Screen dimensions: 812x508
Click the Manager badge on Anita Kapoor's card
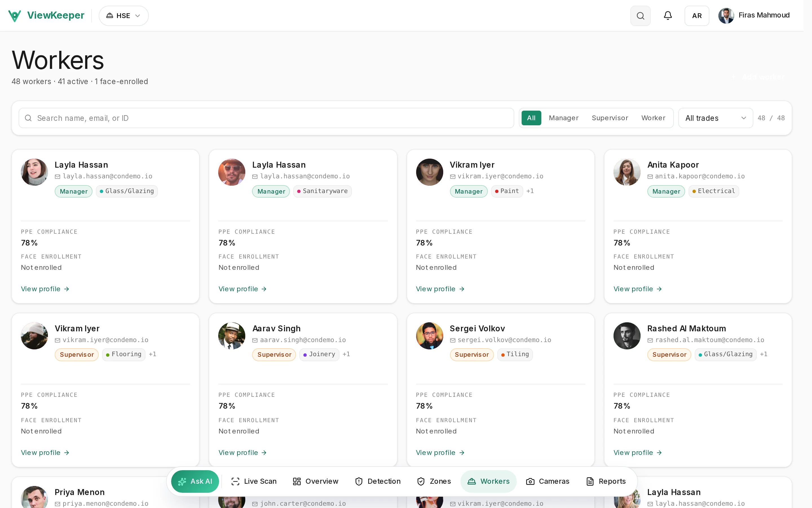tap(666, 192)
